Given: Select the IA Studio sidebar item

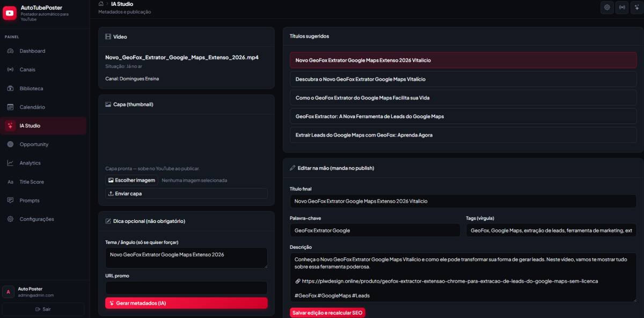Looking at the screenshot, I should click(43, 126).
